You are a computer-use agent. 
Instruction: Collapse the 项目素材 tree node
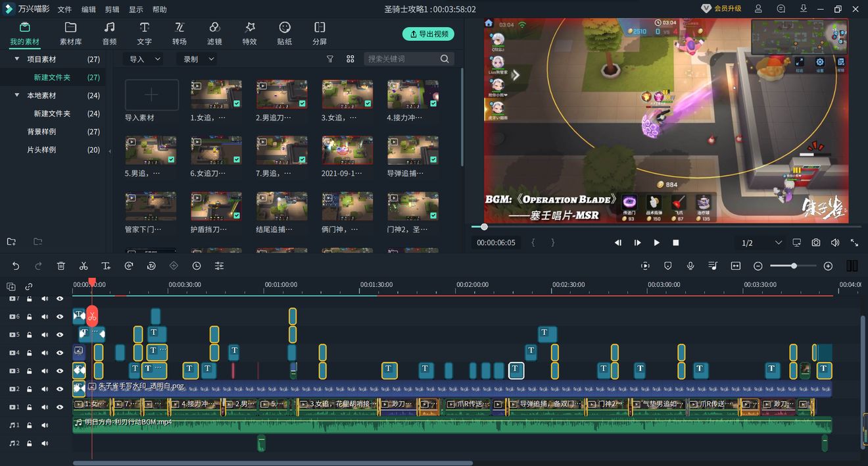point(17,59)
